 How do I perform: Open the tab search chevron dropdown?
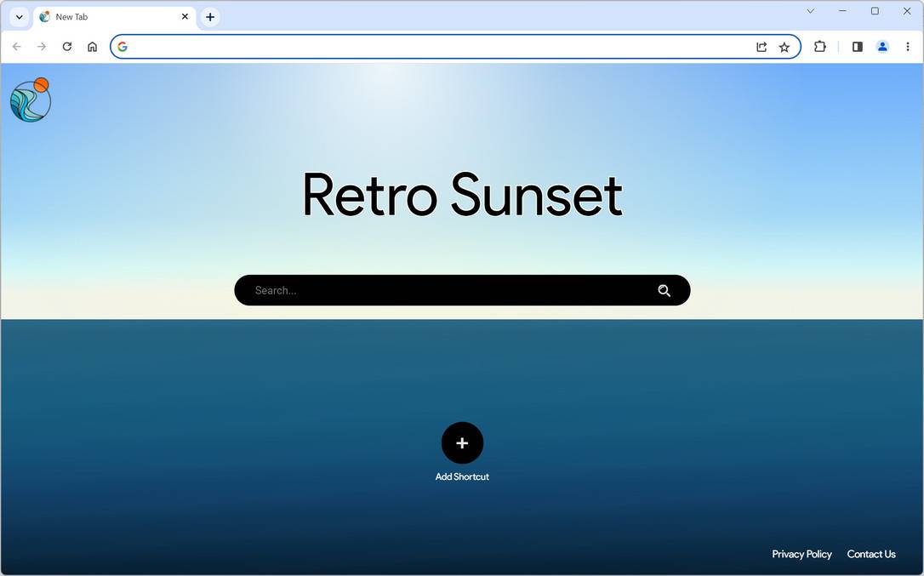pyautogui.click(x=19, y=16)
